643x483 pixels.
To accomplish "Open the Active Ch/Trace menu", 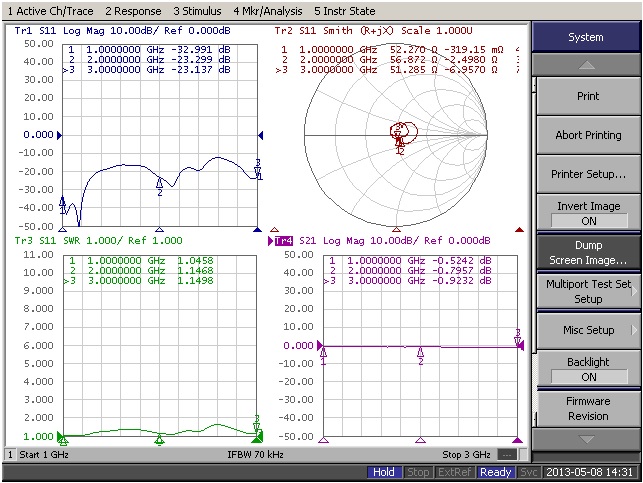I will [x=50, y=11].
